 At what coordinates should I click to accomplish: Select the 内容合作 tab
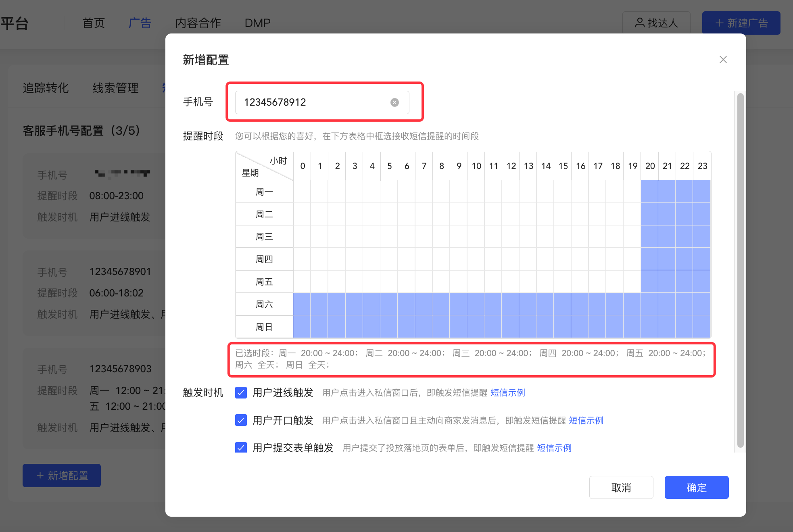pos(198,23)
